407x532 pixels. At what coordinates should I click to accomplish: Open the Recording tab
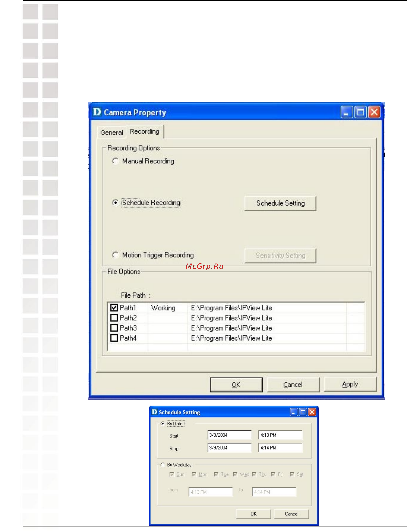(x=145, y=132)
